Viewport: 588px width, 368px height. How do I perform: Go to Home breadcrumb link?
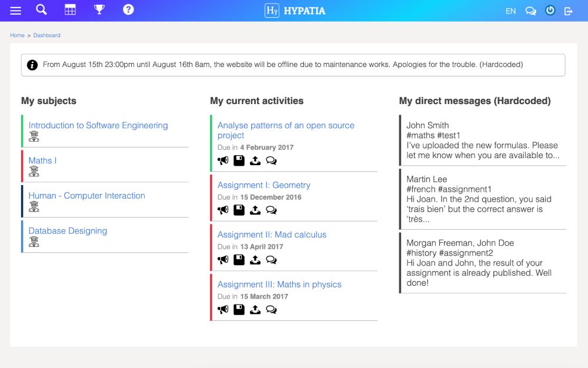tap(17, 35)
